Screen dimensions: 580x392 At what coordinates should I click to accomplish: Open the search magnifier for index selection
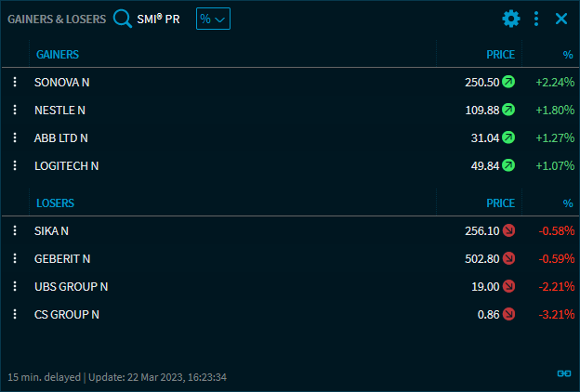[x=123, y=19]
